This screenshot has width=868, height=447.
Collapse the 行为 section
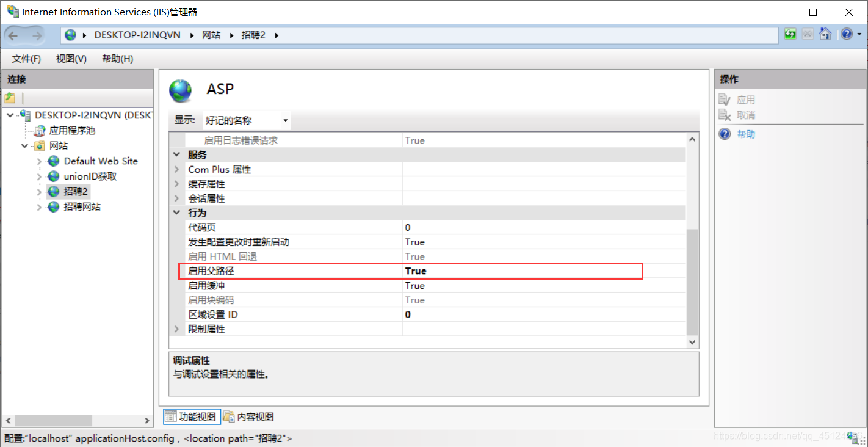coord(177,213)
